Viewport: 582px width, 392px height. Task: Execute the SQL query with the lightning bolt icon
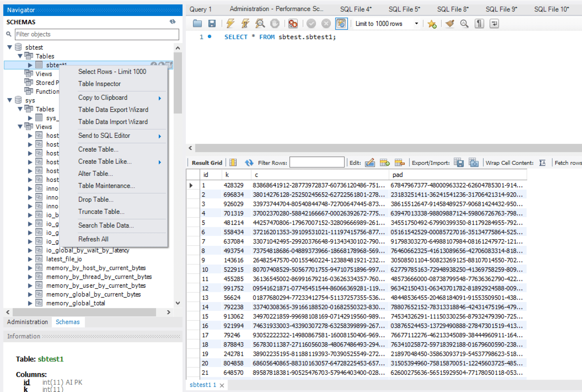pyautogui.click(x=230, y=24)
